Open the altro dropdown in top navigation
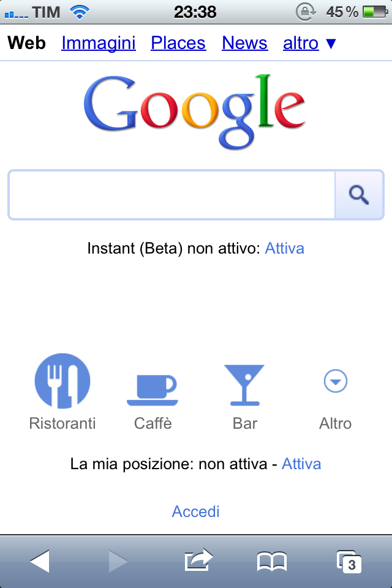392x588 pixels. [301, 43]
